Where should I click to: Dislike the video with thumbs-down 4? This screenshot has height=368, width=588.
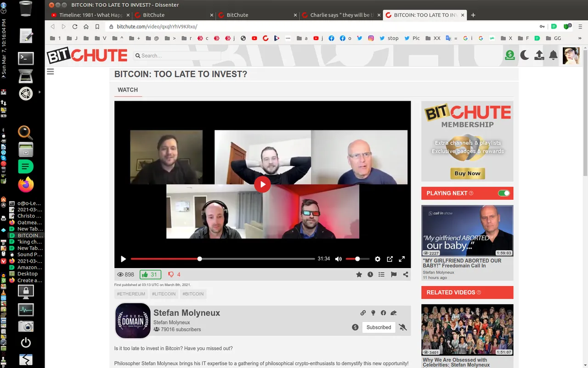point(174,275)
